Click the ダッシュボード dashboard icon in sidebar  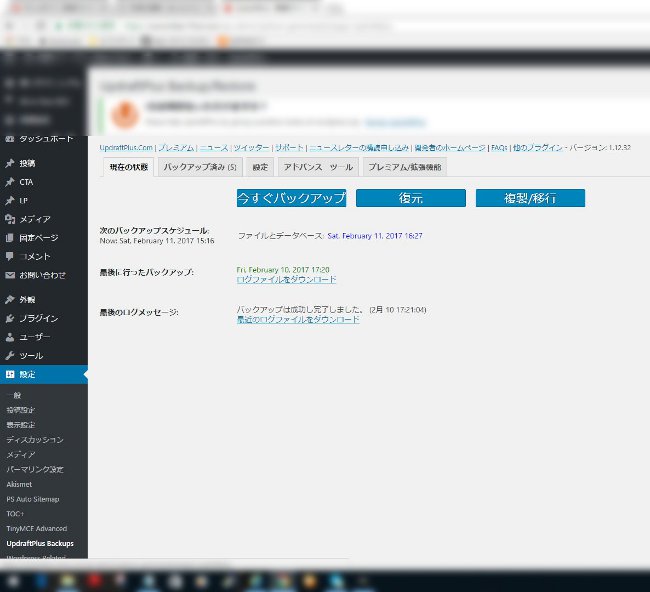coord(10,139)
